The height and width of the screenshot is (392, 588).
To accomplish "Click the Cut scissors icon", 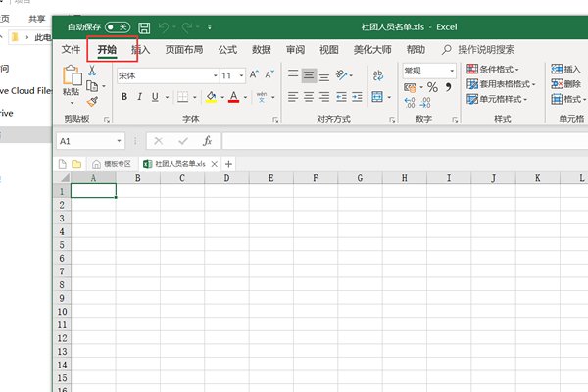I will tap(92, 71).
